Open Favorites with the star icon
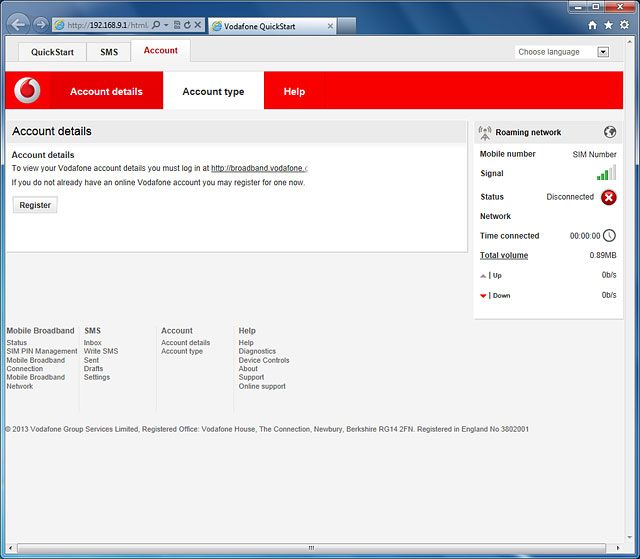 608,25
